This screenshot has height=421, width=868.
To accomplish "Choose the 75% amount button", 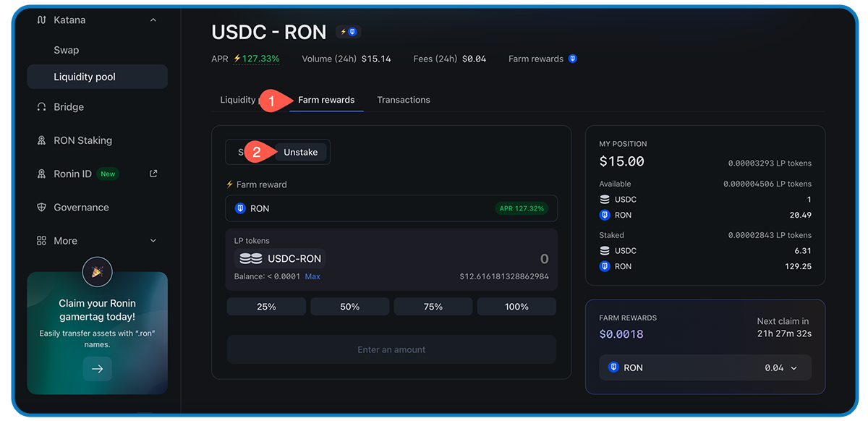I will pos(433,307).
